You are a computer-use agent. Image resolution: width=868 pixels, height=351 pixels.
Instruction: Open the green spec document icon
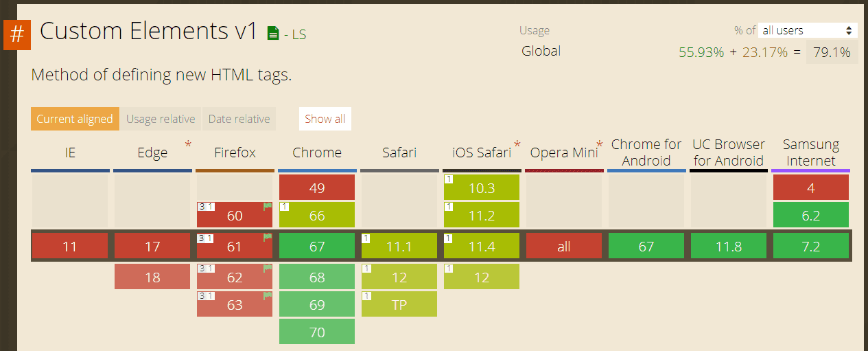point(273,32)
